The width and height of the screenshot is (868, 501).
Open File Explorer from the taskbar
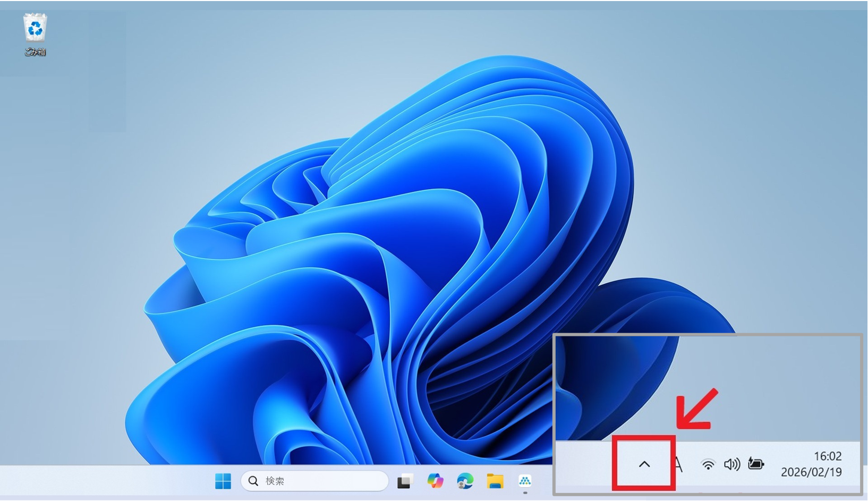click(x=495, y=481)
